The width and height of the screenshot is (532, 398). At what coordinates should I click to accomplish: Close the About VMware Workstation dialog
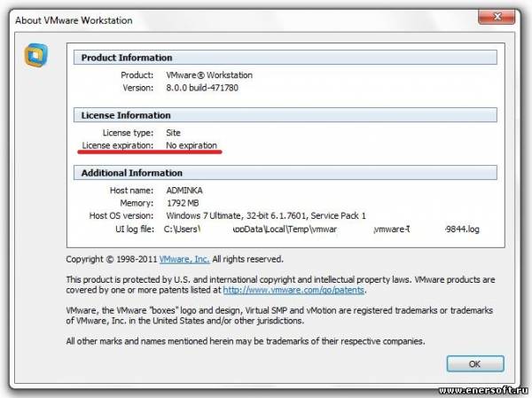[497, 17]
